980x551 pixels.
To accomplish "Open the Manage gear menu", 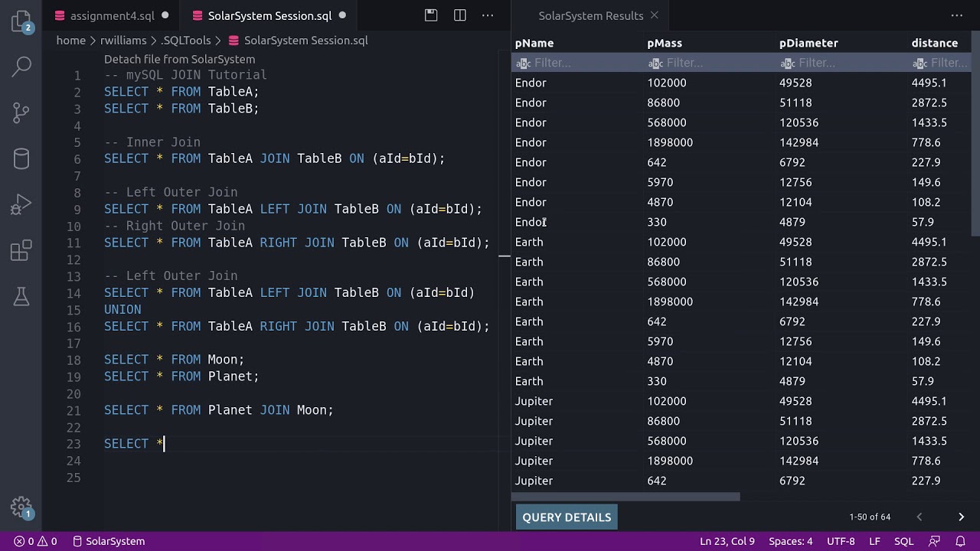I will pyautogui.click(x=21, y=508).
